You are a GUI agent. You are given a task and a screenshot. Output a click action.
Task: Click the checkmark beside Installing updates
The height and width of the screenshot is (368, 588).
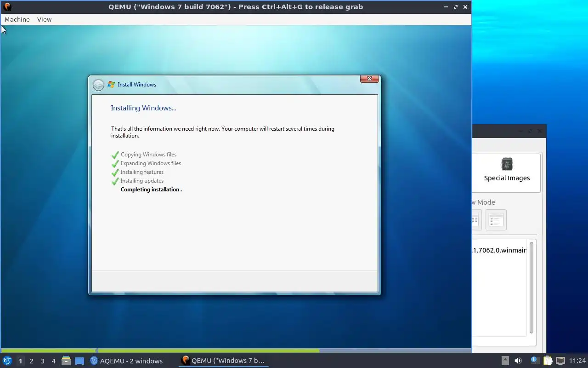tap(115, 181)
